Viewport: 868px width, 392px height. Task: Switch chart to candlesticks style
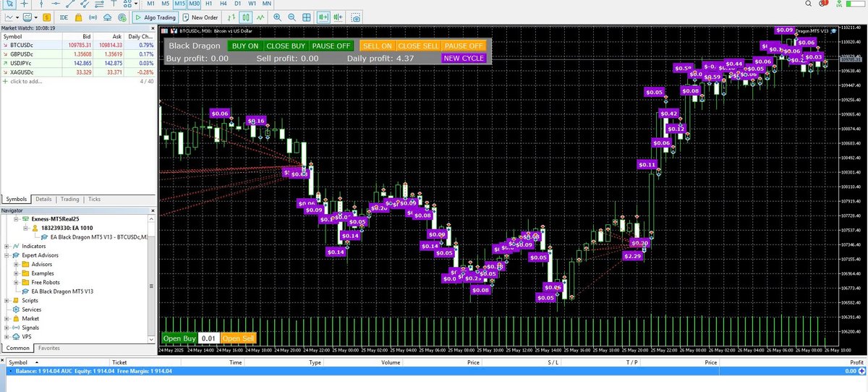pos(246,17)
